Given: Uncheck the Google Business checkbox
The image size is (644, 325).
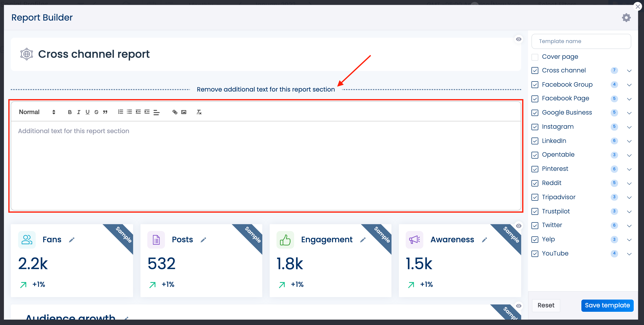Looking at the screenshot, I should tap(535, 113).
